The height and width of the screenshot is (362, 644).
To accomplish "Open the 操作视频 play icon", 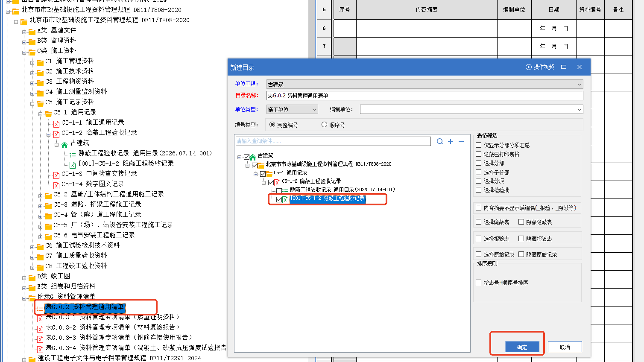I will (529, 67).
